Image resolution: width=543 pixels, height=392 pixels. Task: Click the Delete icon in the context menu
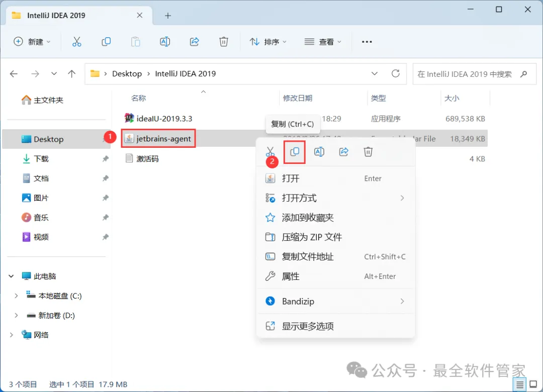(x=368, y=152)
